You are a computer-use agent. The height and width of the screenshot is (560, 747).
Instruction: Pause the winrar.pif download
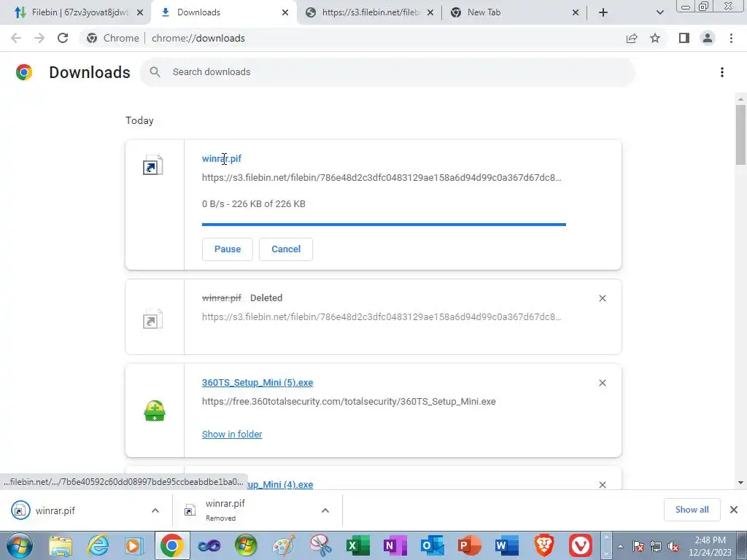click(228, 249)
